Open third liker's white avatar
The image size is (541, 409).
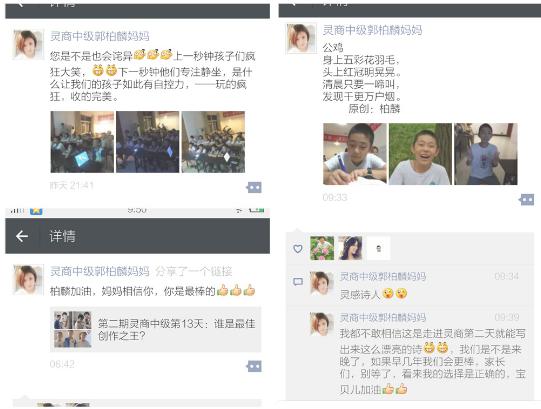point(378,248)
